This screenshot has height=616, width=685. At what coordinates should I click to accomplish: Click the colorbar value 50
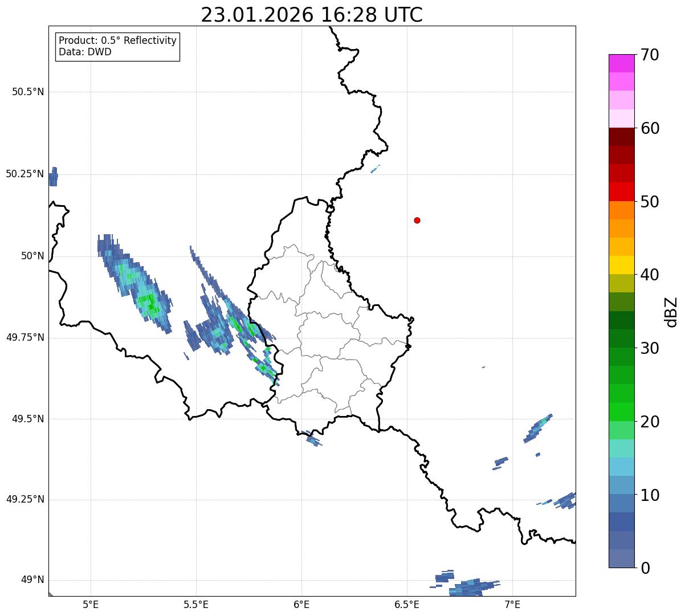tap(650, 202)
